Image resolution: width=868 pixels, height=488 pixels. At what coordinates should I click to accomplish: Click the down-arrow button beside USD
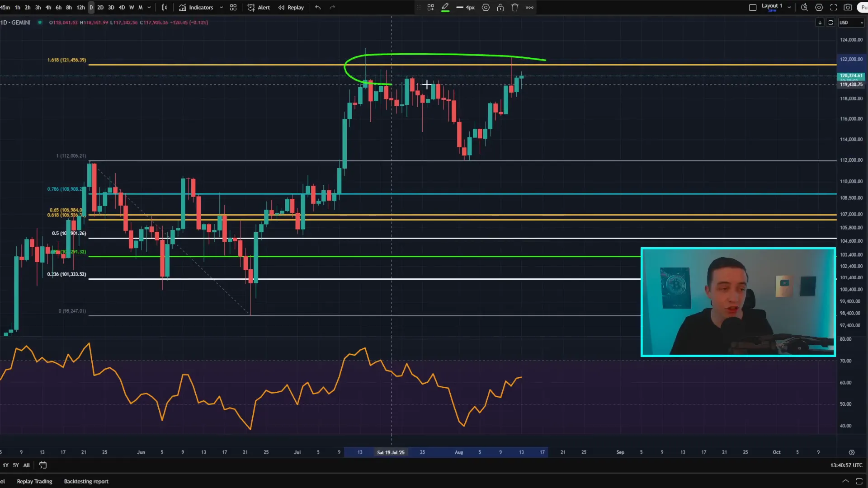[820, 23]
